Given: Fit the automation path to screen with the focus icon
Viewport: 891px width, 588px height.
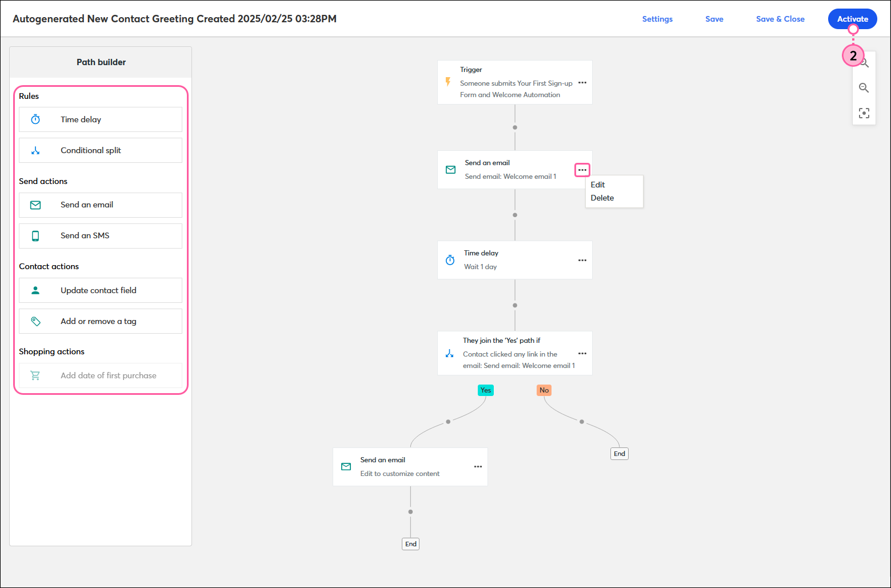Looking at the screenshot, I should 864,113.
